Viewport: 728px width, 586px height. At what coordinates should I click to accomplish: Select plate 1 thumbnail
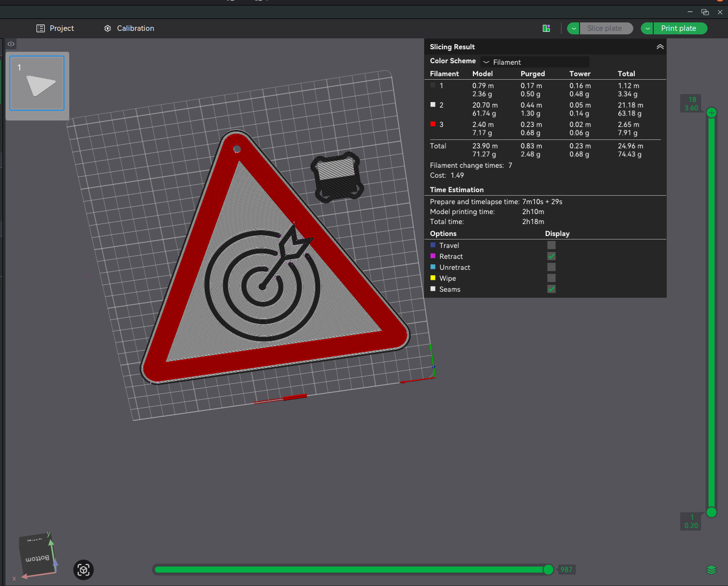pos(37,83)
